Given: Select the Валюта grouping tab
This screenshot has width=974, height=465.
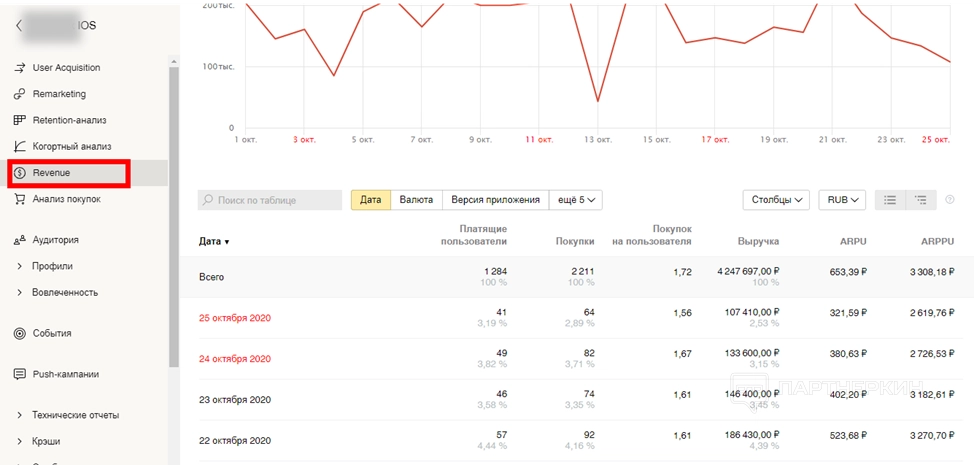Looking at the screenshot, I should click(416, 201).
